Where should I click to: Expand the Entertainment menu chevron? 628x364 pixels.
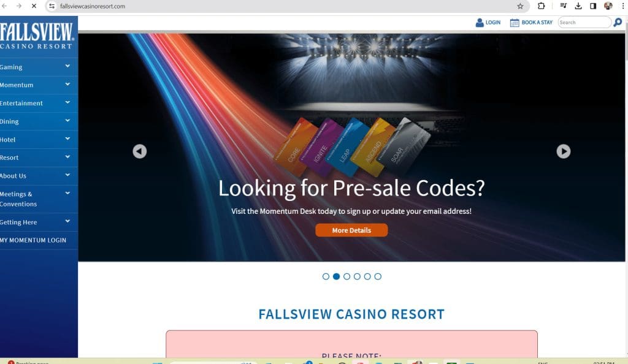coord(67,102)
